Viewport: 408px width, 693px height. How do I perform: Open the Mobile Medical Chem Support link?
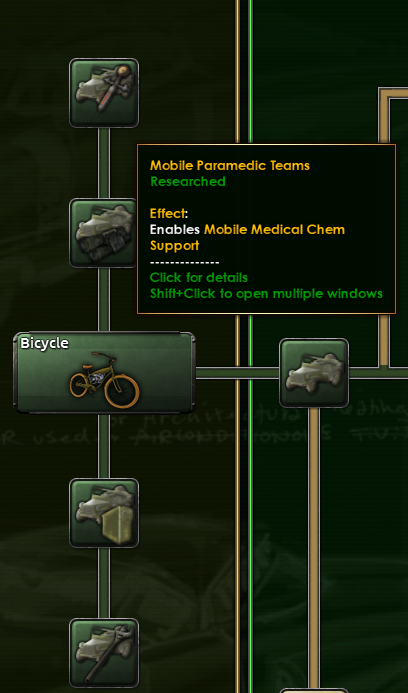248,237
